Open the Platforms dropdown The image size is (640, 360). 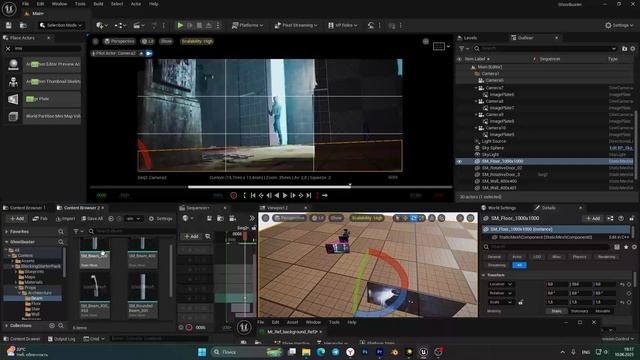click(x=247, y=25)
